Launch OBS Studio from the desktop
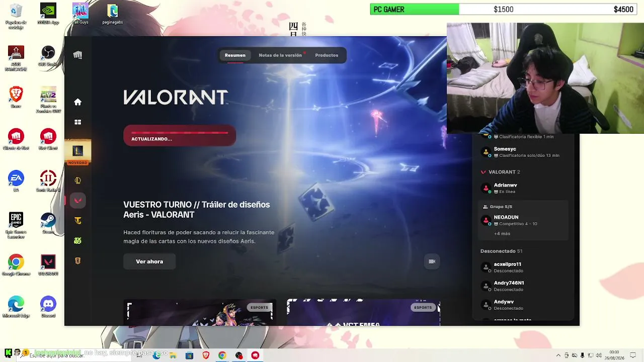Viewport: 644px width, 362px height. point(48,56)
